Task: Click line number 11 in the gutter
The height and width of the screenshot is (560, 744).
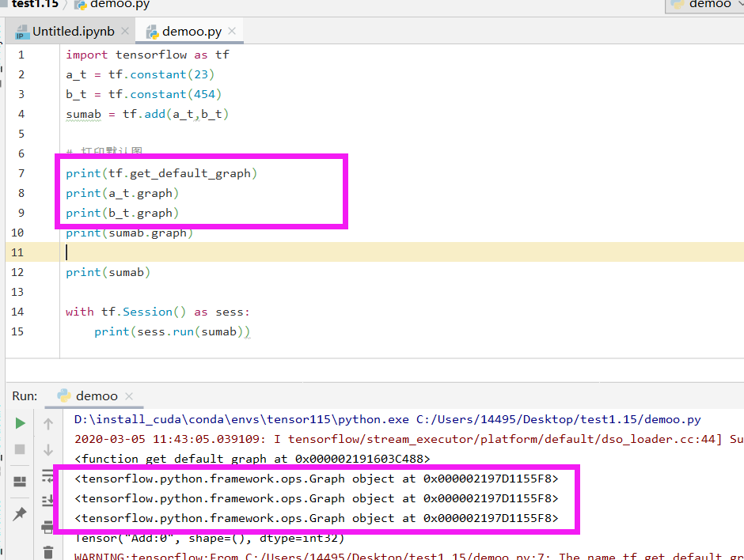Action: coord(17,252)
